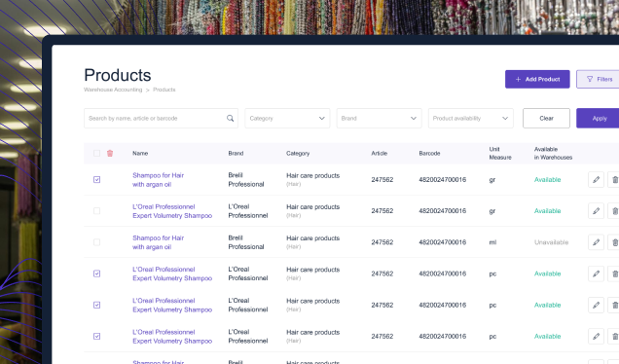Image resolution: width=619 pixels, height=364 pixels.
Task: Click the Category column header
Action: pos(298,153)
